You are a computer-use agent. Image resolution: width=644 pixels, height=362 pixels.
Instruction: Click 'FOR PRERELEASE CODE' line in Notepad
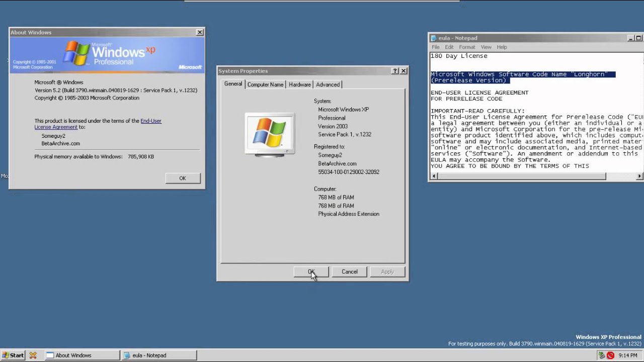(x=466, y=99)
